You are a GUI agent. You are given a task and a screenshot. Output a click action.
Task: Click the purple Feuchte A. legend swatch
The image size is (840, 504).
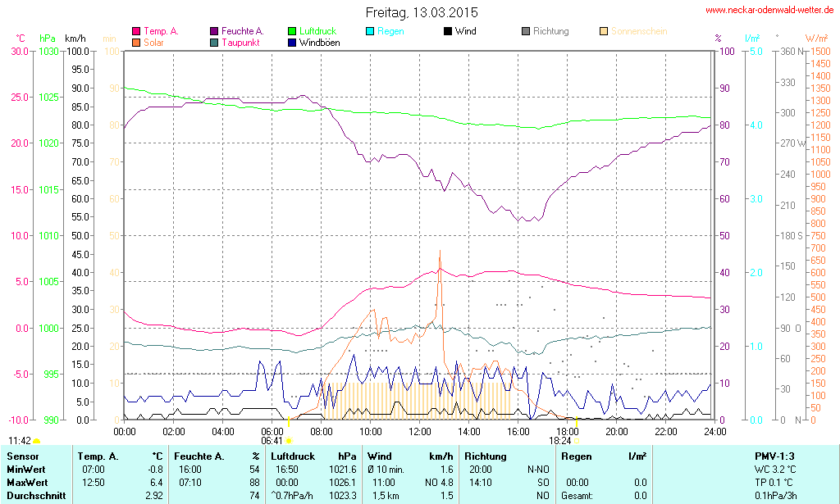(214, 32)
